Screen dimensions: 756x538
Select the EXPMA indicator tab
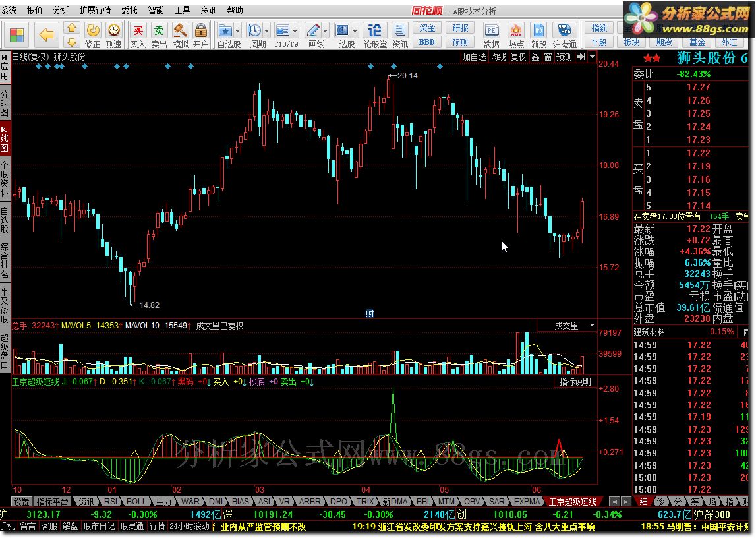(527, 502)
